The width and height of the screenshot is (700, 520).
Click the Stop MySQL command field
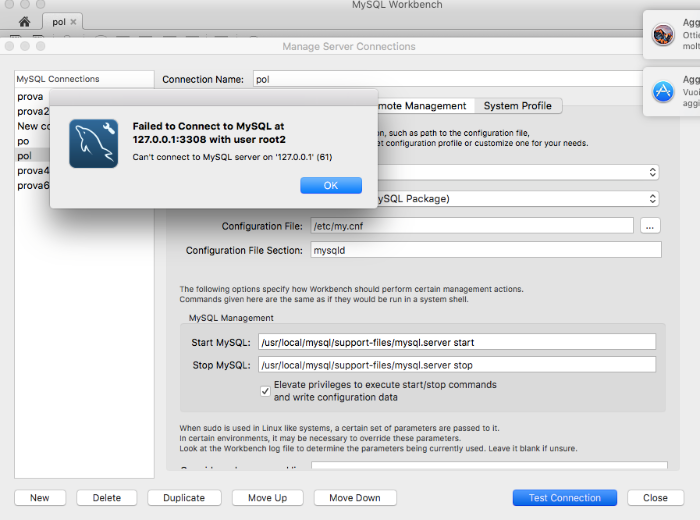[x=457, y=365]
